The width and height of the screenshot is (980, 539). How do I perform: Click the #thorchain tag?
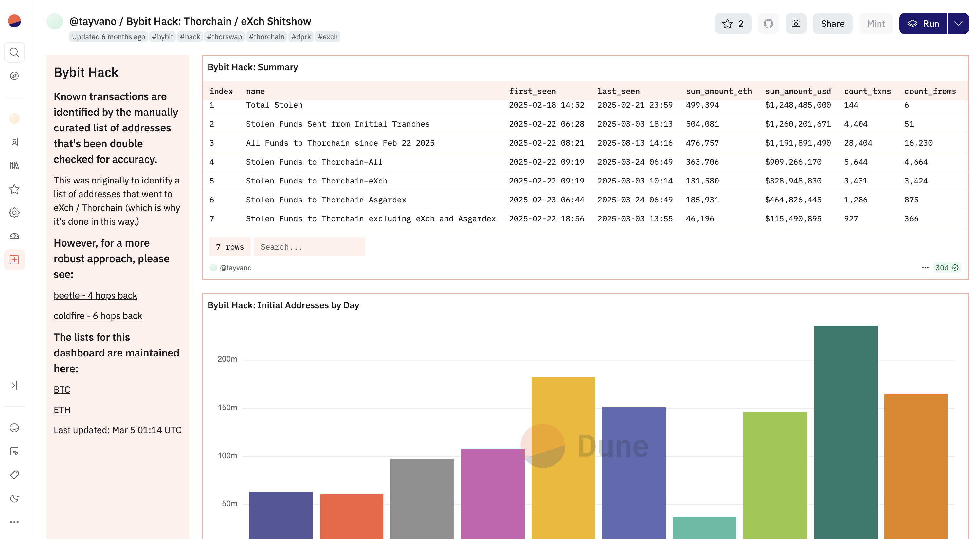(x=266, y=37)
